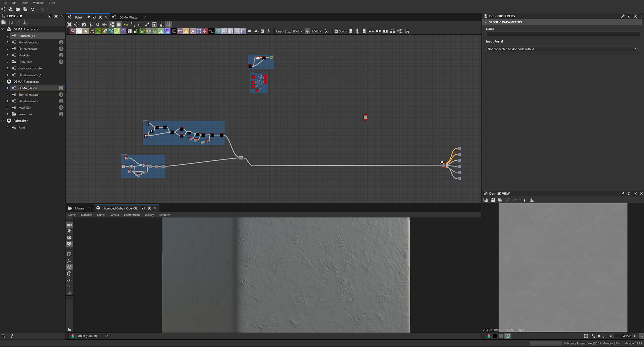Open the 2D view info display
Screen dimensions: 644x347
pyautogui.click(x=525, y=200)
